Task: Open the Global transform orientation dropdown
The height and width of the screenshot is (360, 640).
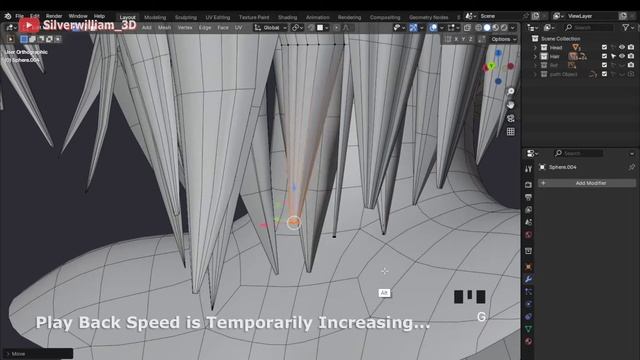Action: 271,28
